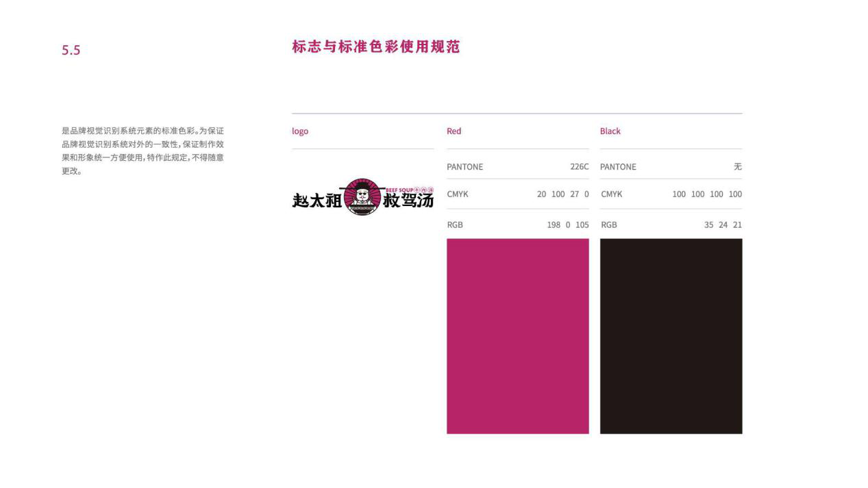Click the Pantone value 226C
The width and height of the screenshot is (868, 488).
[x=579, y=167]
